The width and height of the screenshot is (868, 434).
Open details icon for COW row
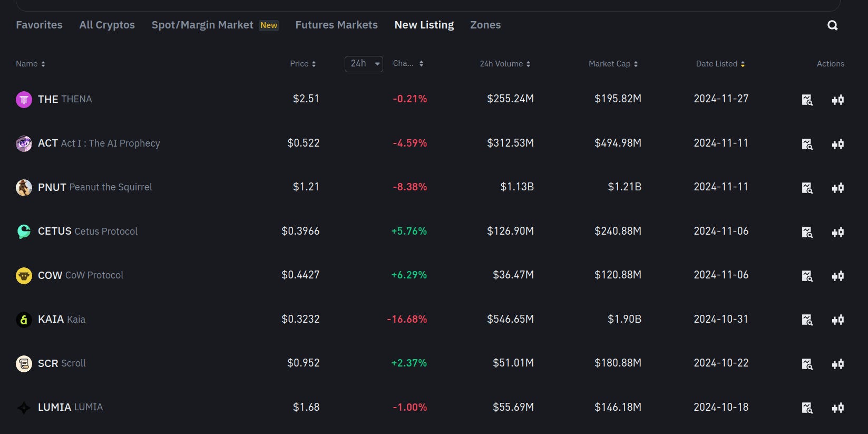(807, 276)
